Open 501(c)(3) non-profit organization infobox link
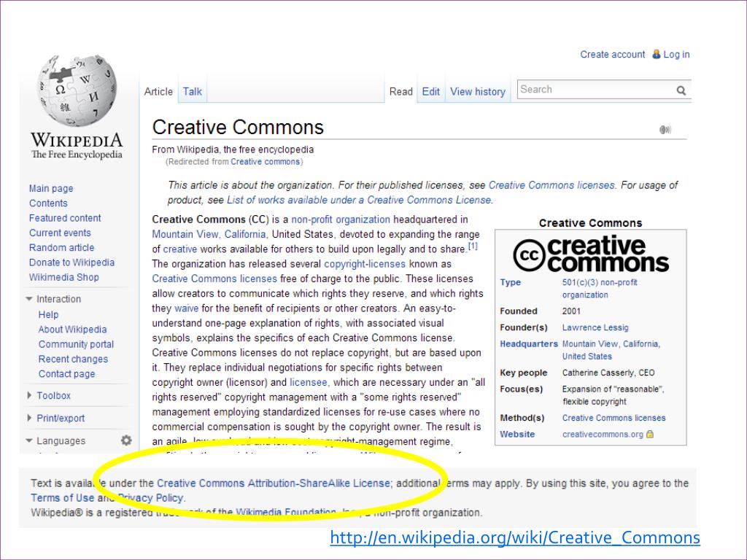This screenshot has height=560, width=747. 600,289
